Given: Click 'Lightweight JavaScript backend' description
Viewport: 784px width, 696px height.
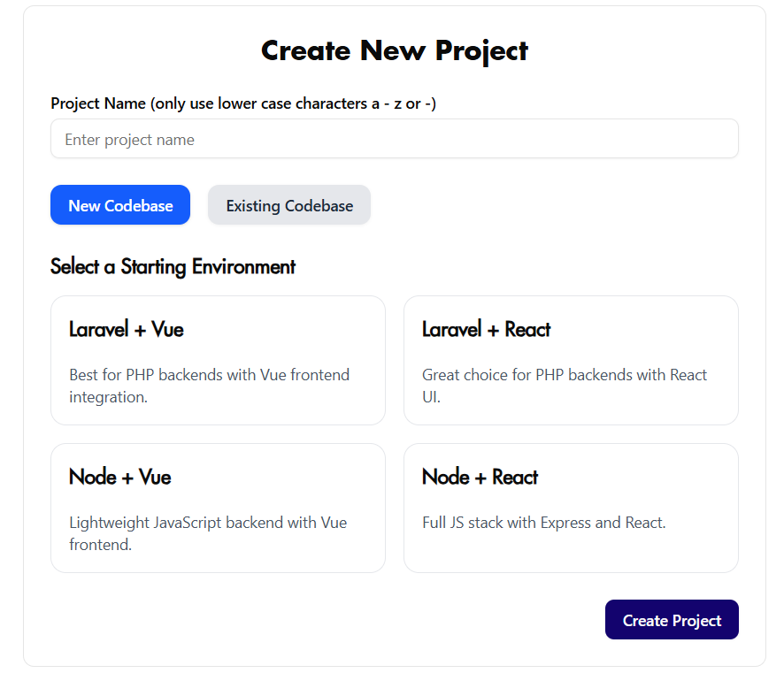Looking at the screenshot, I should pos(208,533).
